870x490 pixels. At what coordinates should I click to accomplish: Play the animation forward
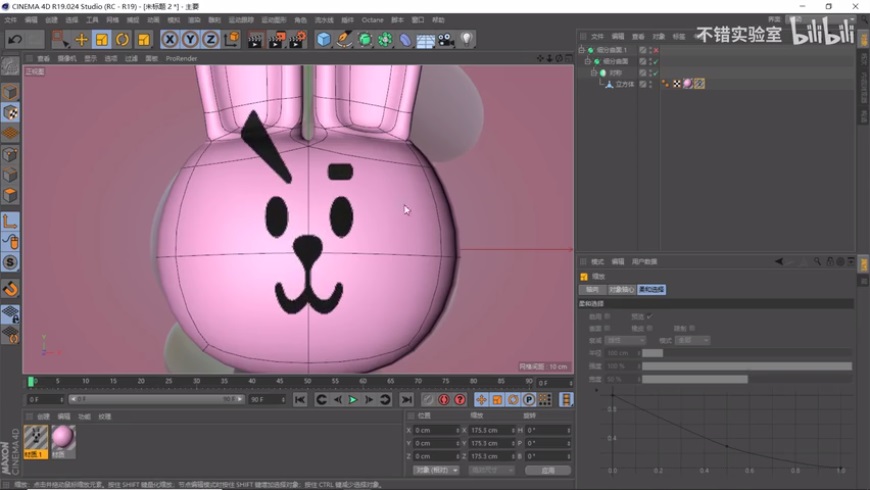(353, 400)
